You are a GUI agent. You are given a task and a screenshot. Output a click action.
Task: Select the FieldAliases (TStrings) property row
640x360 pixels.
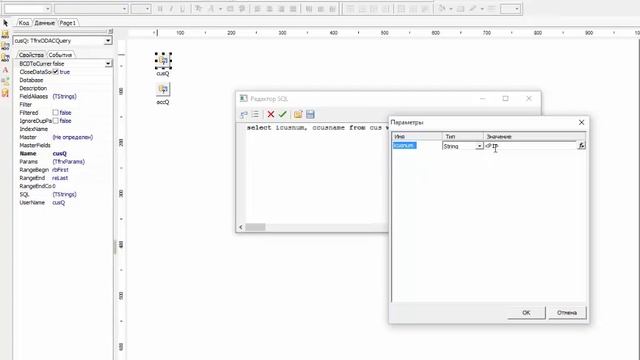click(63, 96)
